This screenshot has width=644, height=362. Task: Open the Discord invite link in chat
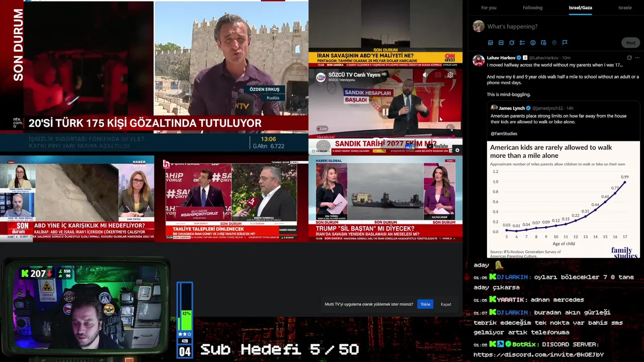pyautogui.click(x=539, y=354)
